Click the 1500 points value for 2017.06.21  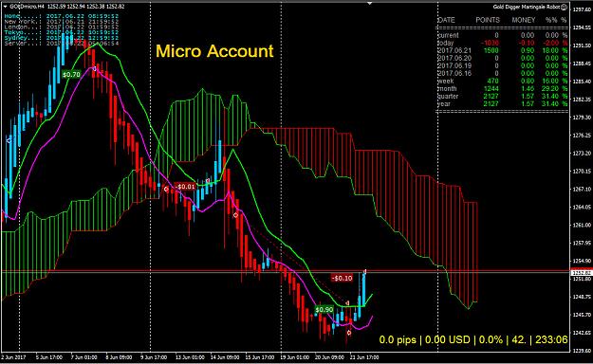491,50
